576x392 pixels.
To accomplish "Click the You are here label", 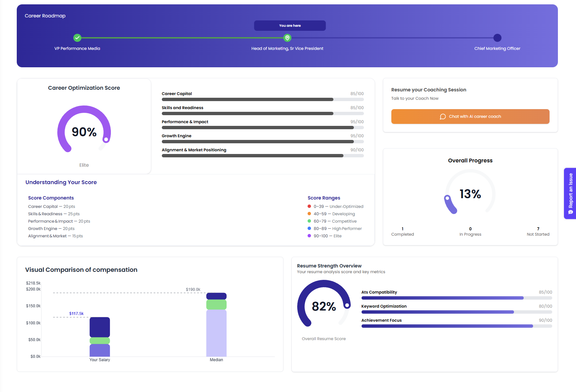I will (290, 25).
